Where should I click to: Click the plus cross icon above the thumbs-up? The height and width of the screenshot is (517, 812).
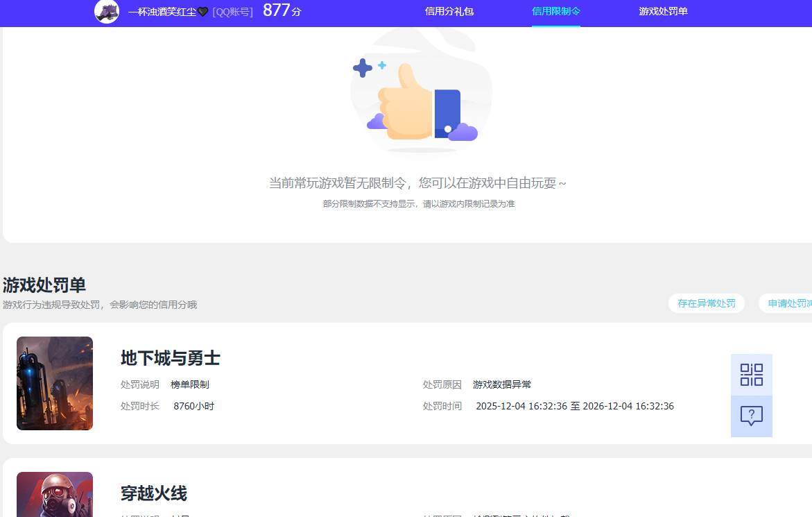(363, 67)
